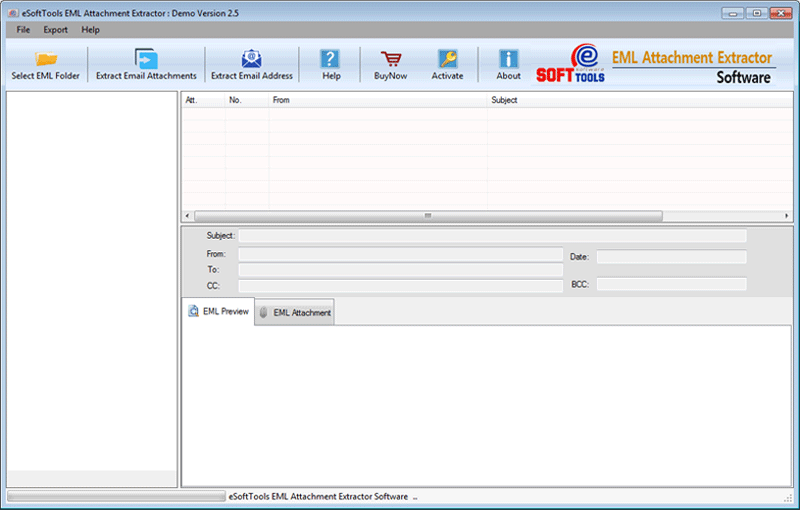Sort by the Att. column header
This screenshot has height=510, width=800.
coord(203,100)
